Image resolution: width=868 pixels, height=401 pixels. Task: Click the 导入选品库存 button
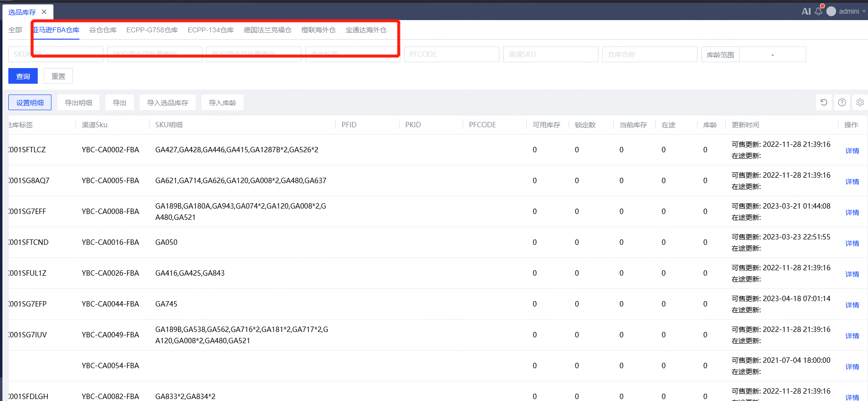tap(168, 103)
